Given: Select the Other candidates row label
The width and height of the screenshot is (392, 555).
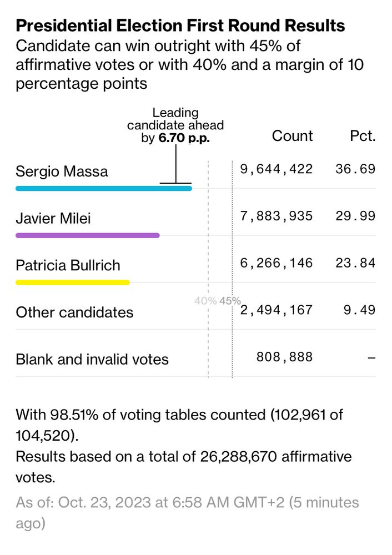Looking at the screenshot, I should [74, 312].
